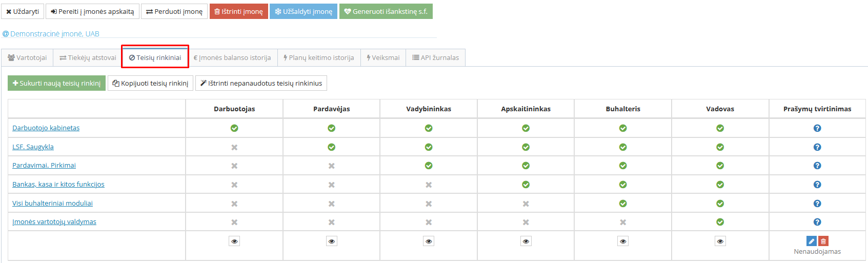
Task: Click the green check for Pardavėjas, LSF. Saugykla
Action: tap(332, 147)
